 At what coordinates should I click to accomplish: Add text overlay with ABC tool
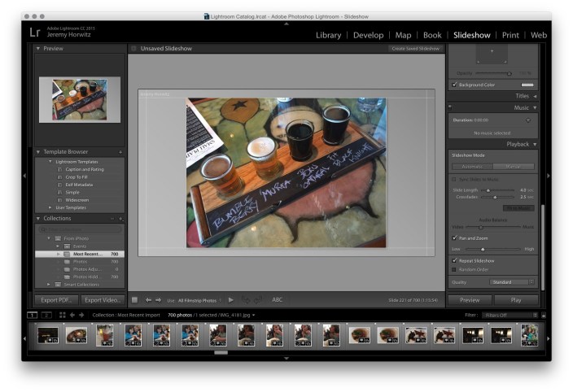click(278, 300)
